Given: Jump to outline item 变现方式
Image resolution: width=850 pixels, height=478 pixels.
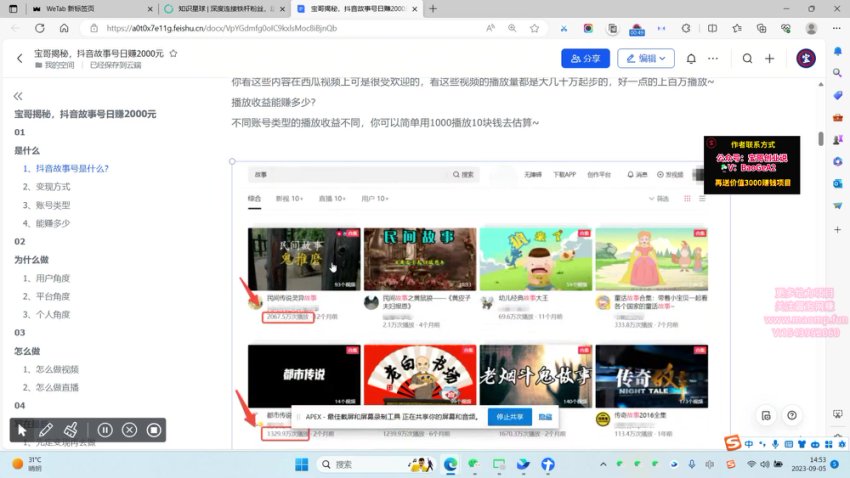Looking at the screenshot, I should click(x=53, y=186).
